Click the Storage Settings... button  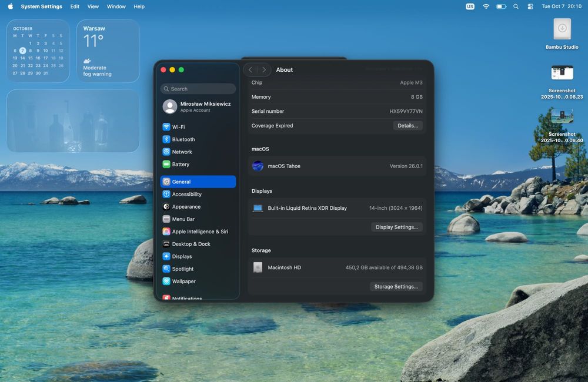tap(396, 286)
